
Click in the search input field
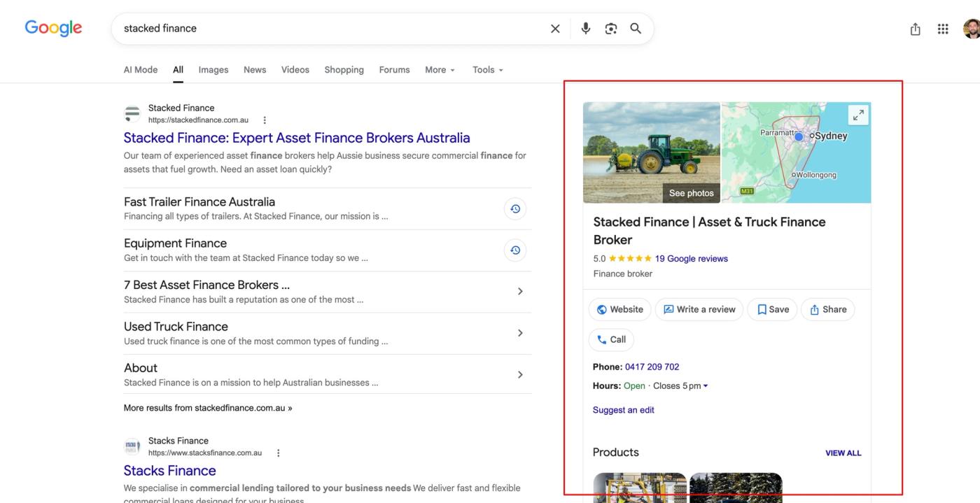(x=332, y=29)
